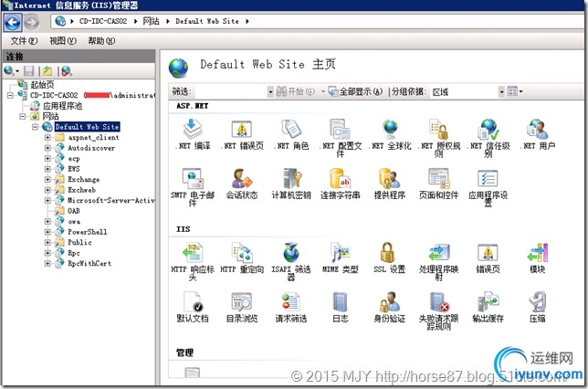The image size is (588, 389).
Task: Open ISAPI 筛选器 feature
Action: point(291,261)
